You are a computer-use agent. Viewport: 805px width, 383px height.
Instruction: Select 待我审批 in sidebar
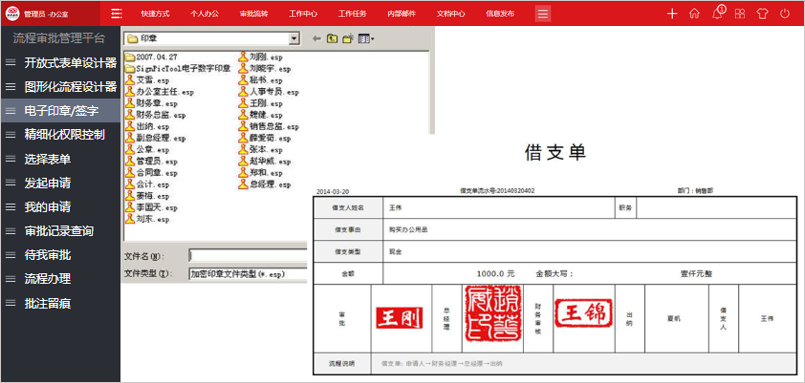pyautogui.click(x=60, y=255)
